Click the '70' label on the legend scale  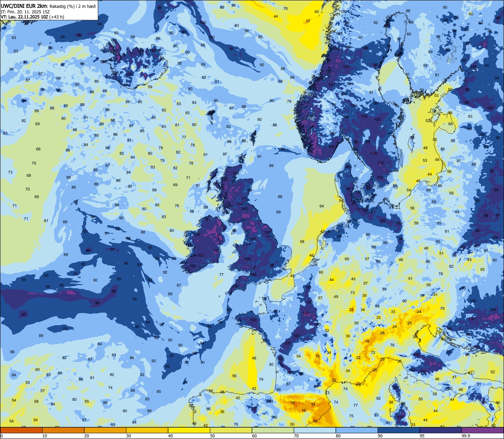[296, 436]
